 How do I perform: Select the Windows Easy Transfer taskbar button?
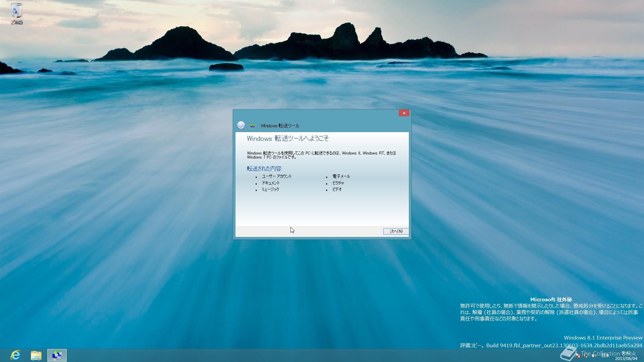[57, 355]
